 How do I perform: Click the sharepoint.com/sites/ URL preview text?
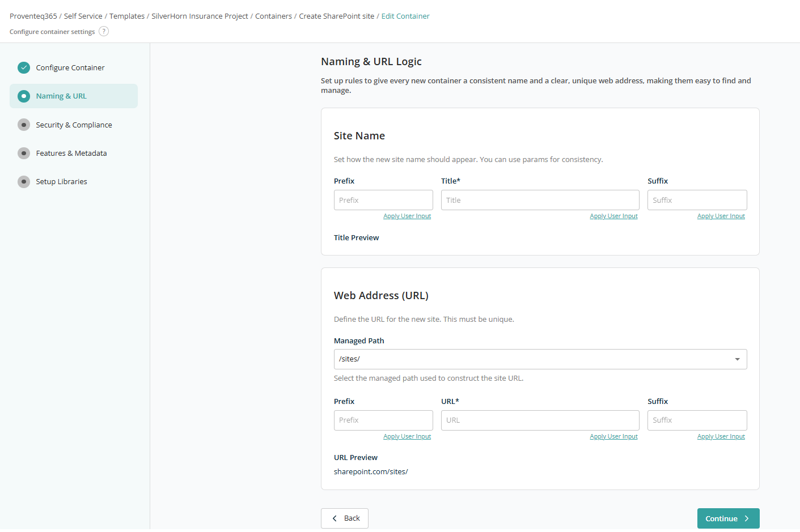pos(371,472)
